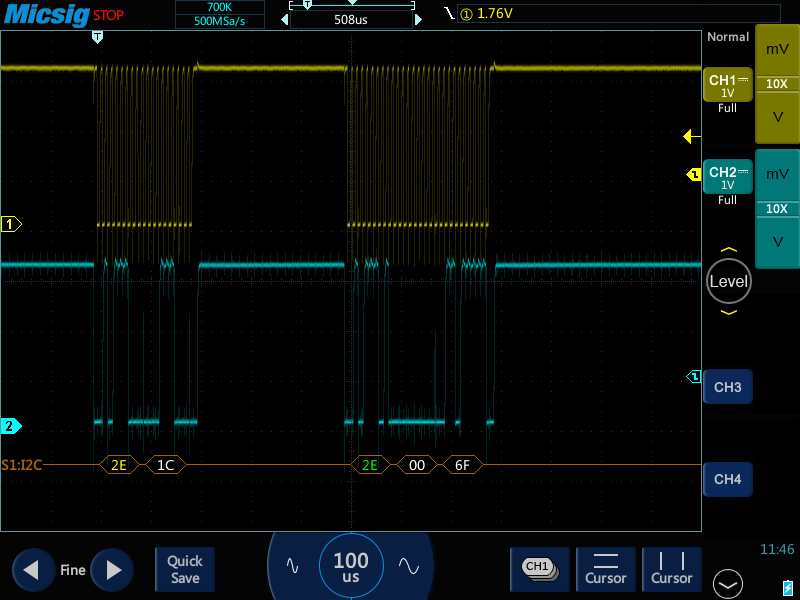Tap the horizontal overview position bar

tap(352, 6)
